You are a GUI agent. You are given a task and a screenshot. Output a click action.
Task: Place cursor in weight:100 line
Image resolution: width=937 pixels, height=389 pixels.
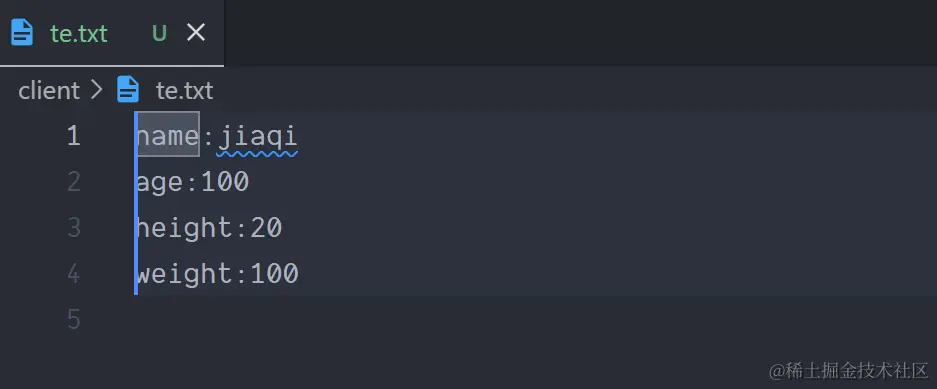click(x=218, y=274)
